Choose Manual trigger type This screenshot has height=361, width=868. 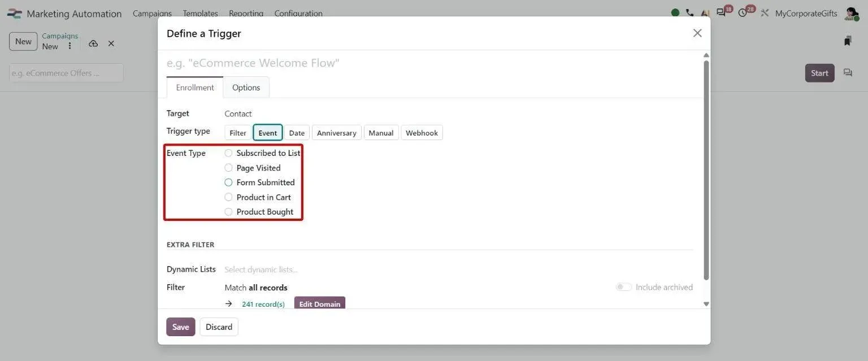pyautogui.click(x=381, y=133)
